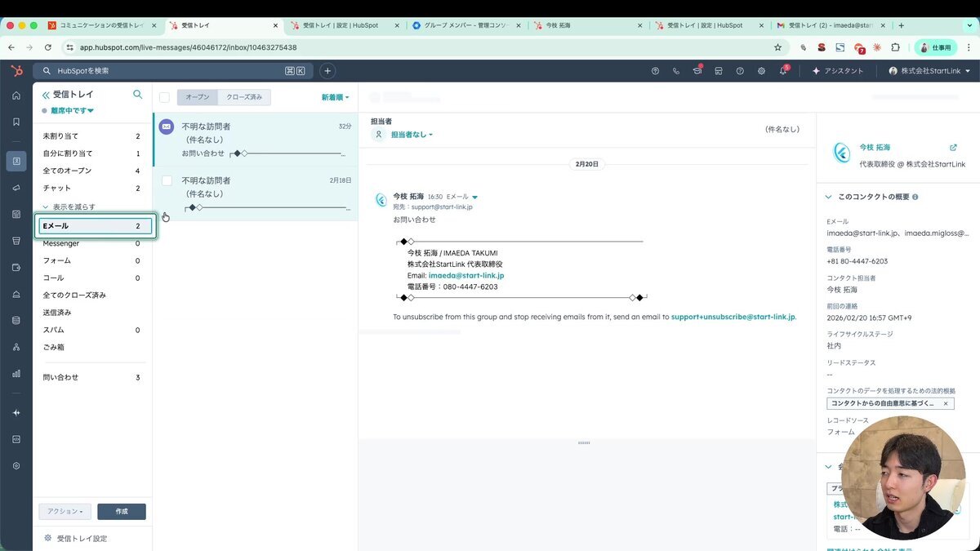Collapse the このコンタクトの概要 section
Screen dimensions: 980x551
[829, 197]
